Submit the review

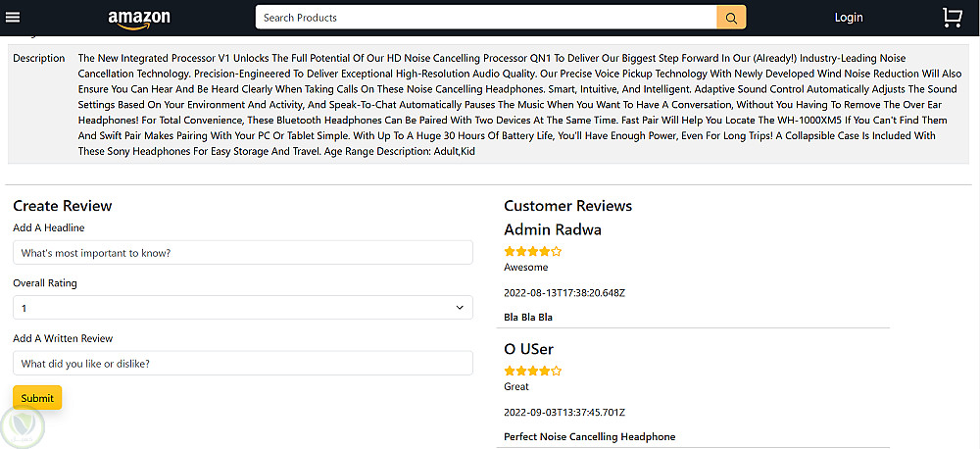[37, 398]
